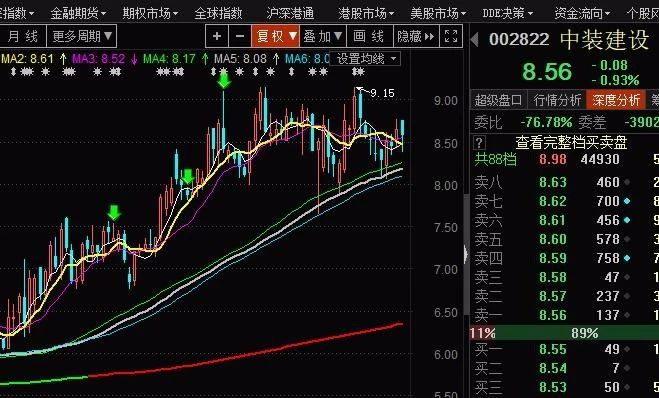Viewport: 659px width, 398px height.
Task: Click left arrow beside stock code 002822
Action: pyautogui.click(x=475, y=40)
